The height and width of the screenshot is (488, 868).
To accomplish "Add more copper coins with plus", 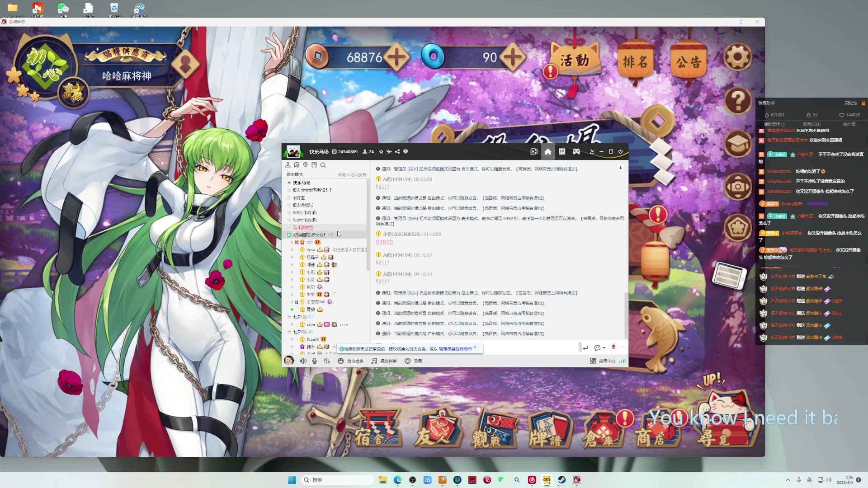I will (x=396, y=57).
